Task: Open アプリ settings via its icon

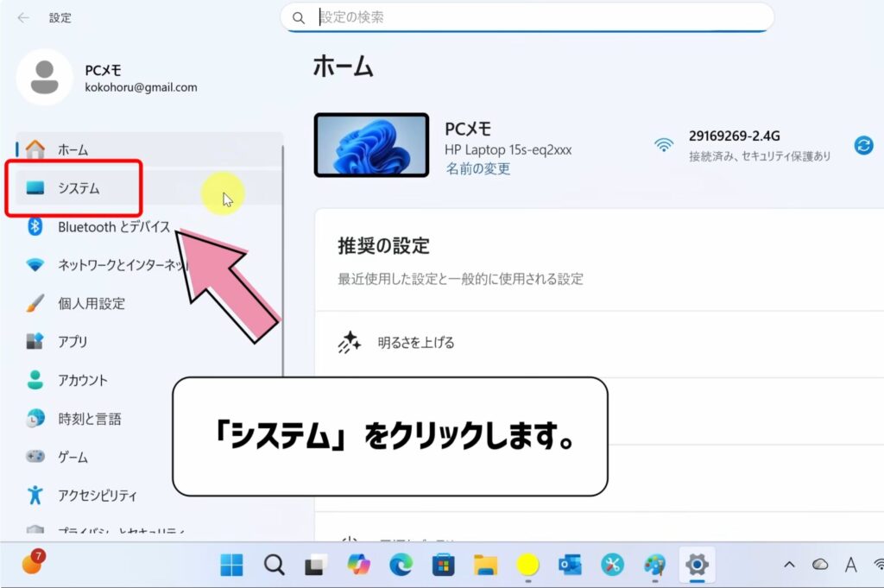Action: [x=33, y=341]
